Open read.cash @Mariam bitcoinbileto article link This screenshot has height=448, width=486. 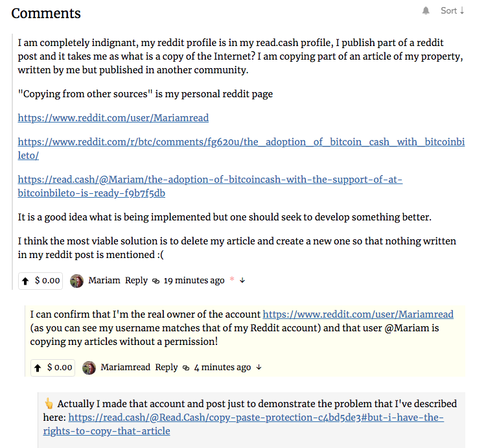(210, 186)
